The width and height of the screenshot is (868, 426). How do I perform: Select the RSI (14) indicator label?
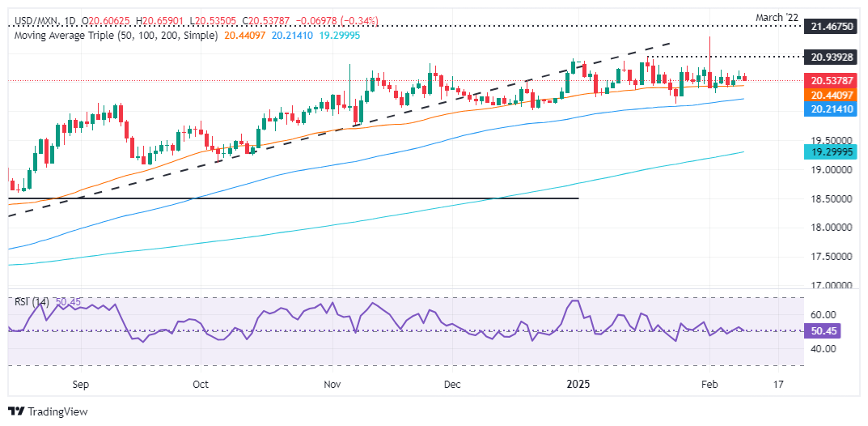click(32, 302)
